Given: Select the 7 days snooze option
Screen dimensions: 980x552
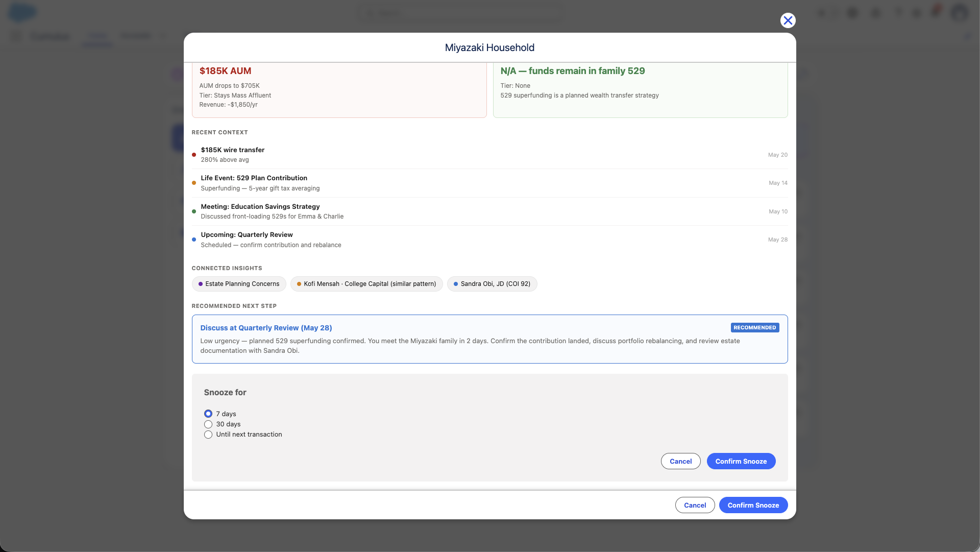Looking at the screenshot, I should click(x=208, y=414).
